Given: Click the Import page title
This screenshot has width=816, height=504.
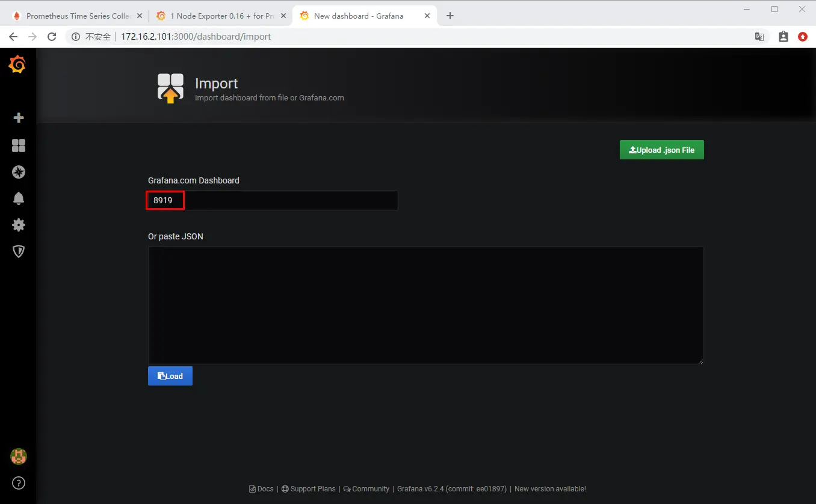Looking at the screenshot, I should 216,84.
